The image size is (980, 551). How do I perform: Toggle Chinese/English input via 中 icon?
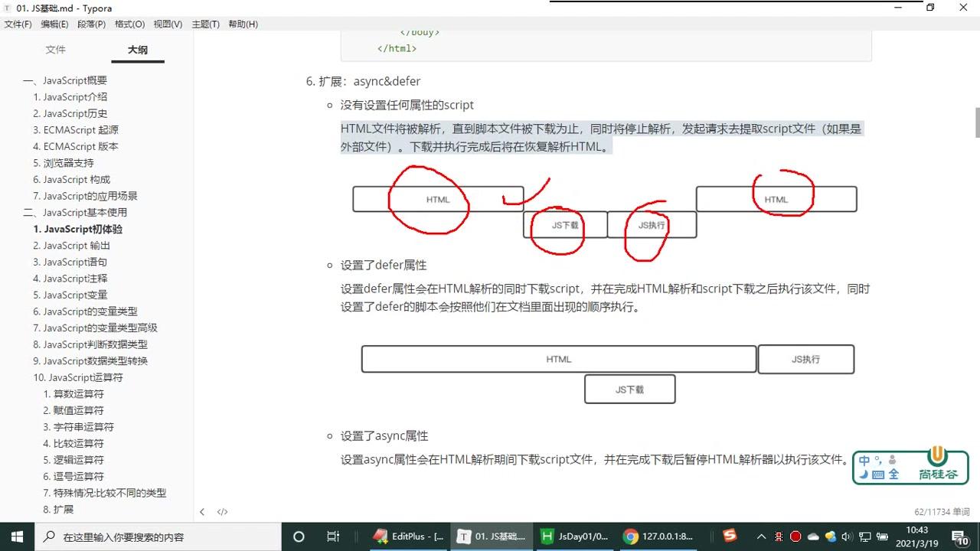point(864,460)
